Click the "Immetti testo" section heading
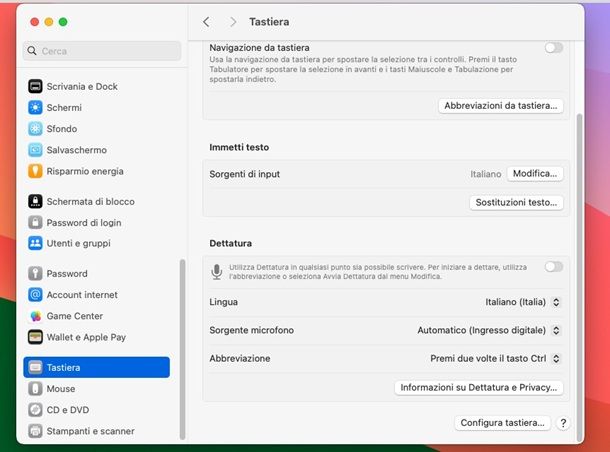This screenshot has height=452, width=610. click(x=239, y=147)
